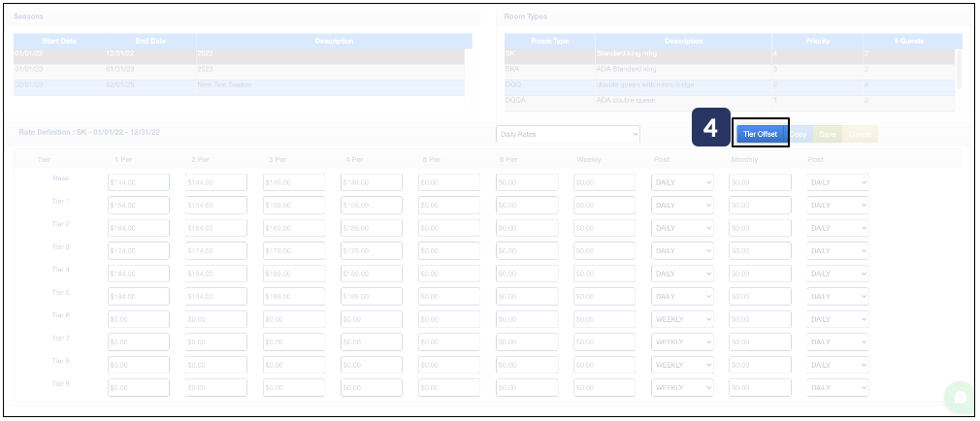
Task: Click the Base row Weekly rate field
Action: point(604,182)
